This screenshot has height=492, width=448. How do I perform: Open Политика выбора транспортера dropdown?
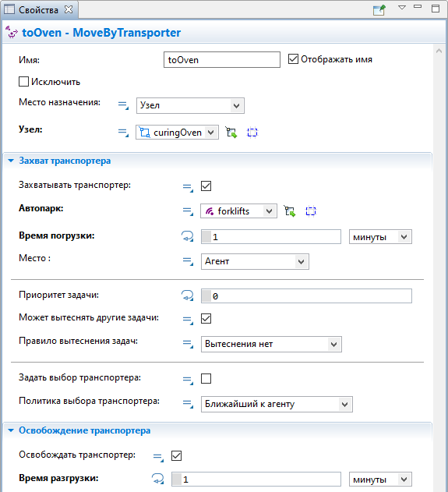(277, 404)
